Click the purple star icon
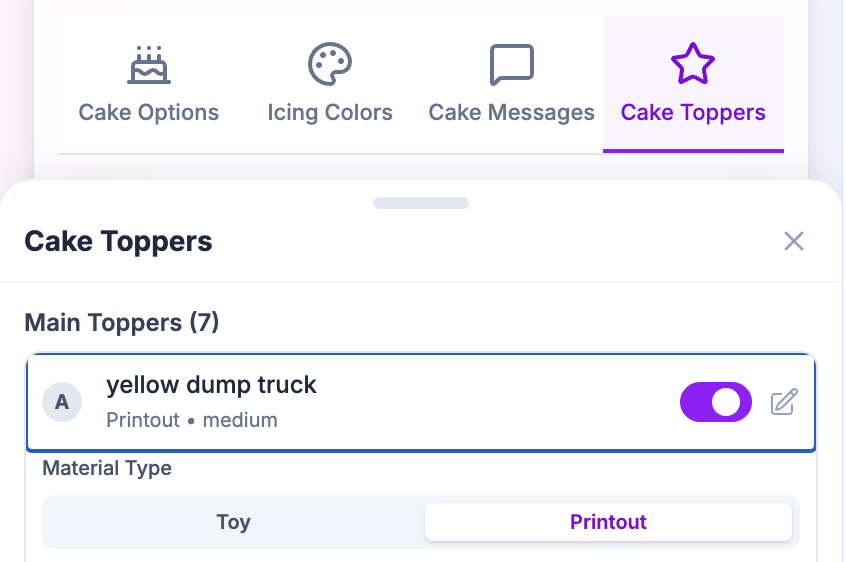Viewport: 846px width, 562px height. pyautogui.click(x=692, y=65)
